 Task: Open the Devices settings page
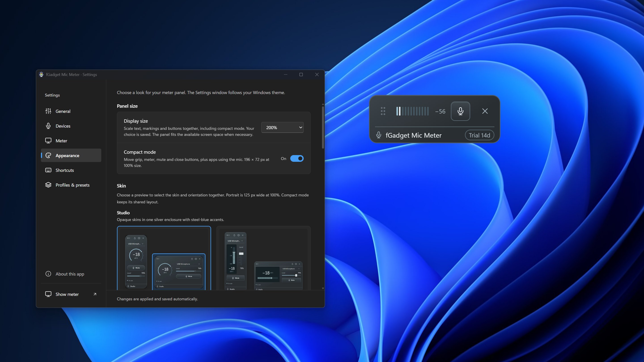(71, 126)
